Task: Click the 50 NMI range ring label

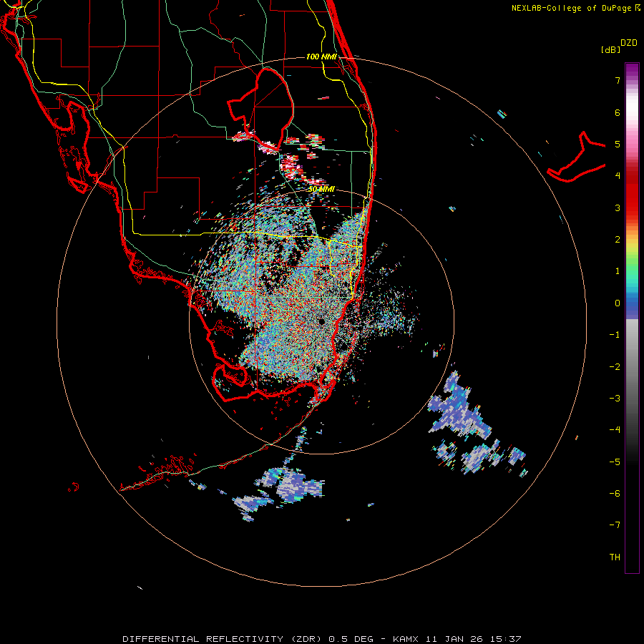Action: (x=321, y=190)
